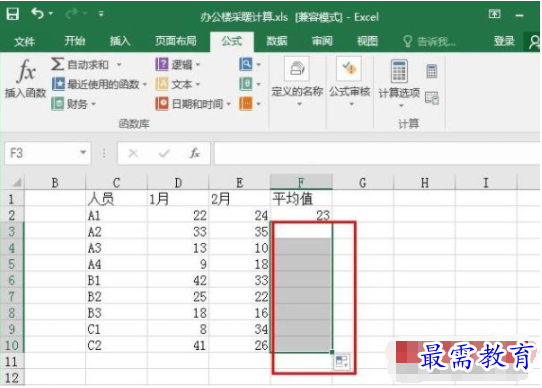Open 最近使用的函数 dropdown
Viewport: 542px width, 388px height.
click(100, 84)
